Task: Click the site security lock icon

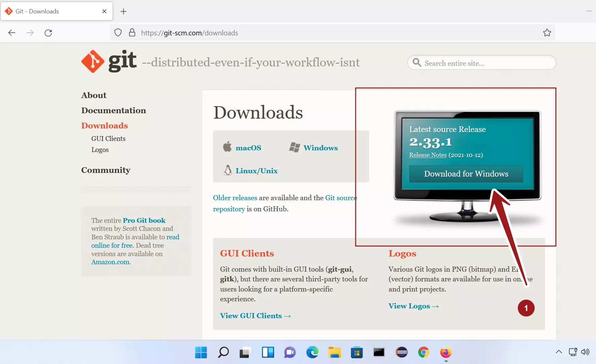Action: point(132,33)
